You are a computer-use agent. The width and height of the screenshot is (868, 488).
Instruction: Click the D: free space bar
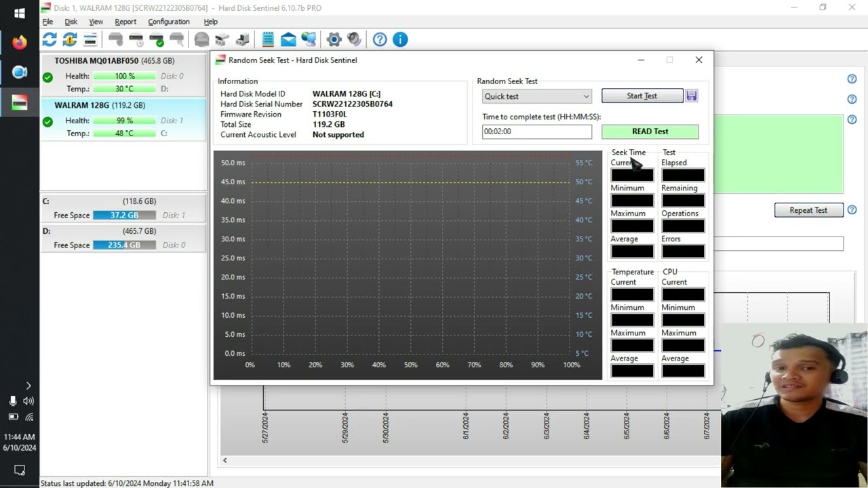125,245
